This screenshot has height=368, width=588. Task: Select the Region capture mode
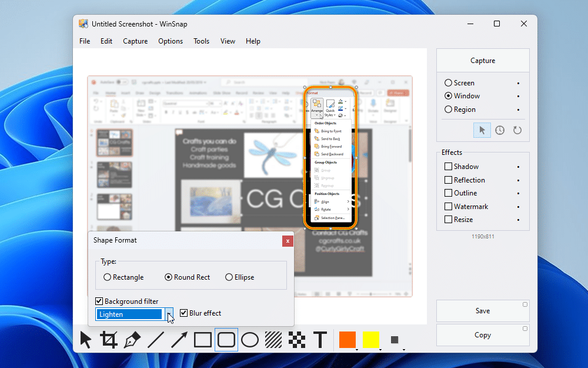447,109
